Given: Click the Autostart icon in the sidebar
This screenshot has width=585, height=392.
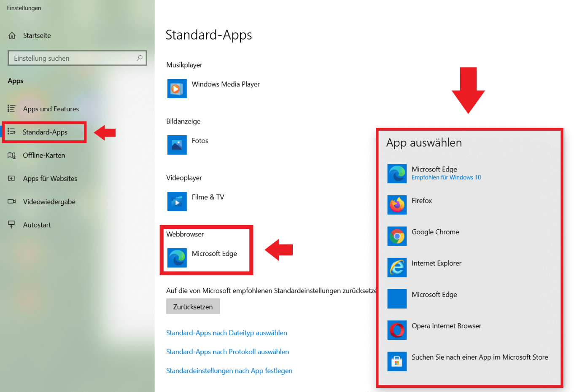Looking at the screenshot, I should pos(12,225).
